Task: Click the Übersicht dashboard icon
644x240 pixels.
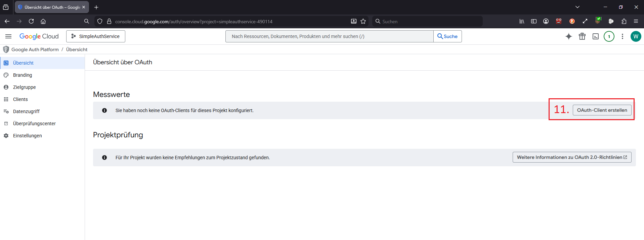Action: click(6, 63)
